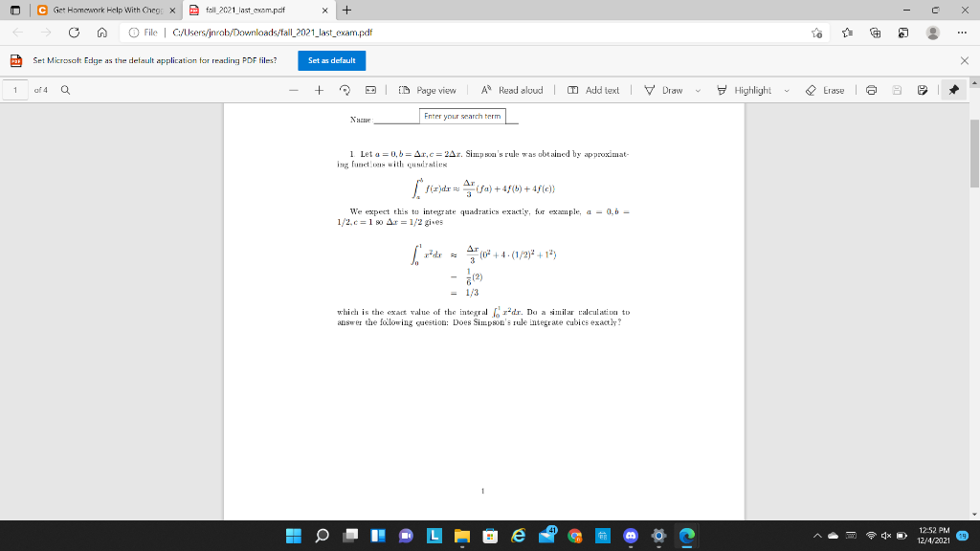
Task: Activate the Highlight tool
Action: pos(745,90)
